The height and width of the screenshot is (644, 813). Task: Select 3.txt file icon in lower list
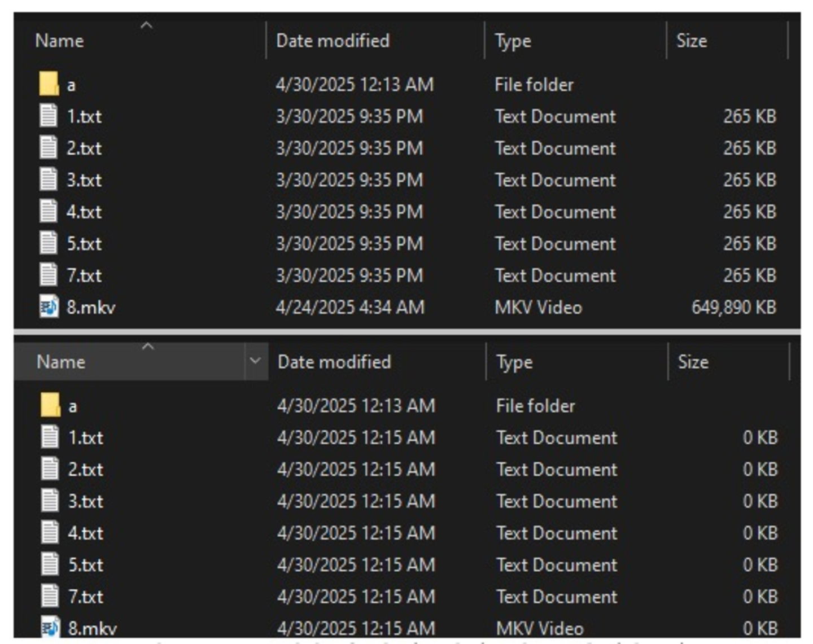click(50, 501)
